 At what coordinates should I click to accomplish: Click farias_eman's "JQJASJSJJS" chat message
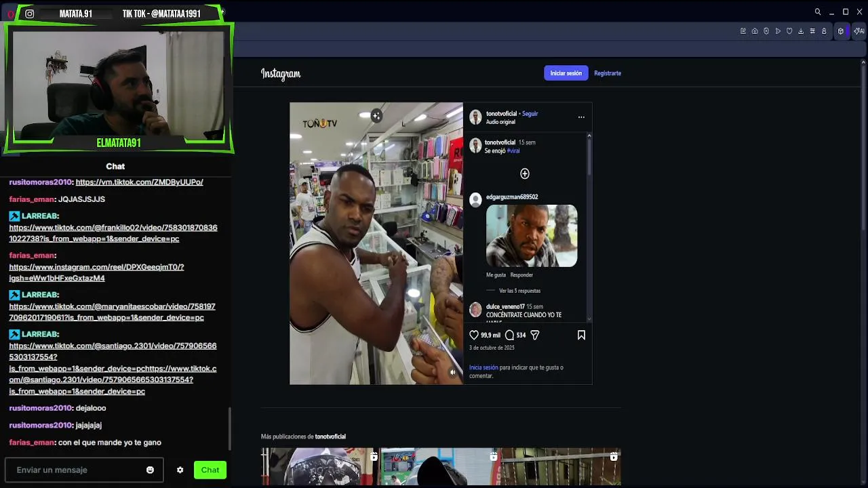(x=81, y=199)
